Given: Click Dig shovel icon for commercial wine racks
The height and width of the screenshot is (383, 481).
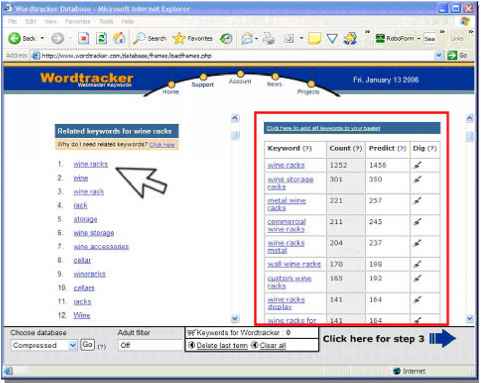Looking at the screenshot, I should (x=418, y=222).
